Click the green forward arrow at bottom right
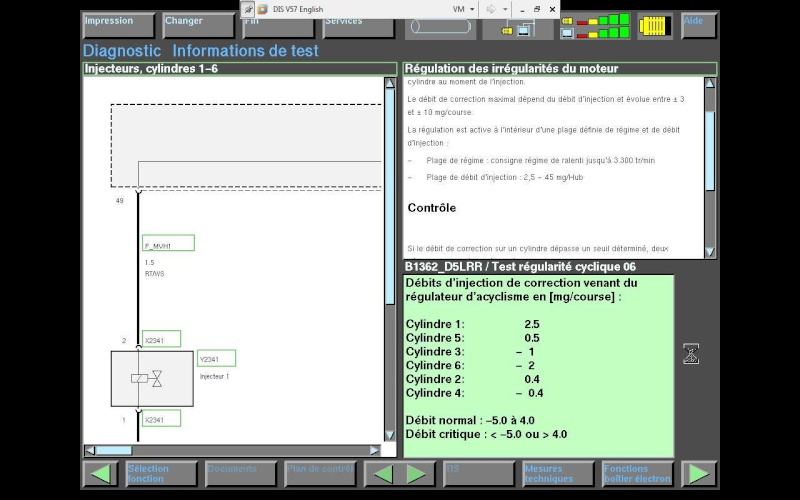The height and width of the screenshot is (500, 800). 699,474
